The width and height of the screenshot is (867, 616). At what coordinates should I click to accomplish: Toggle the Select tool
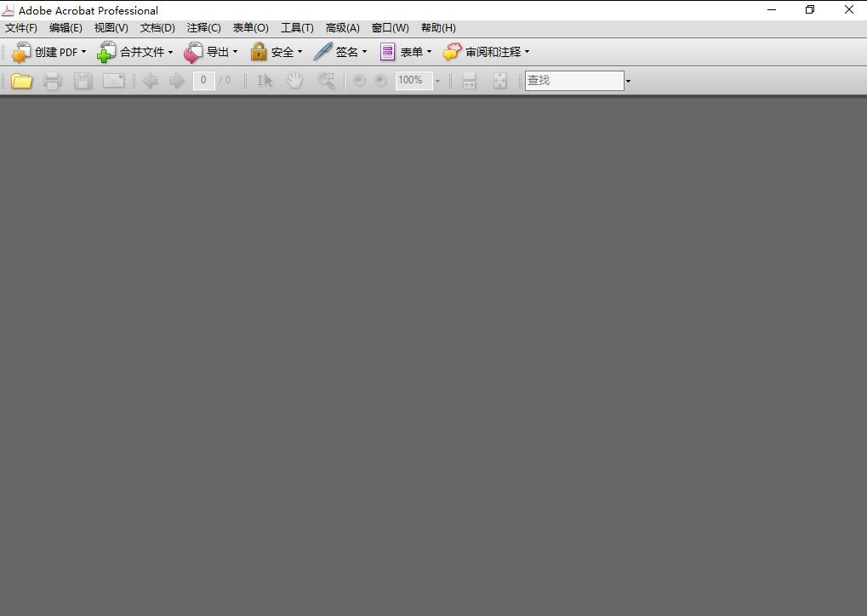(x=265, y=80)
